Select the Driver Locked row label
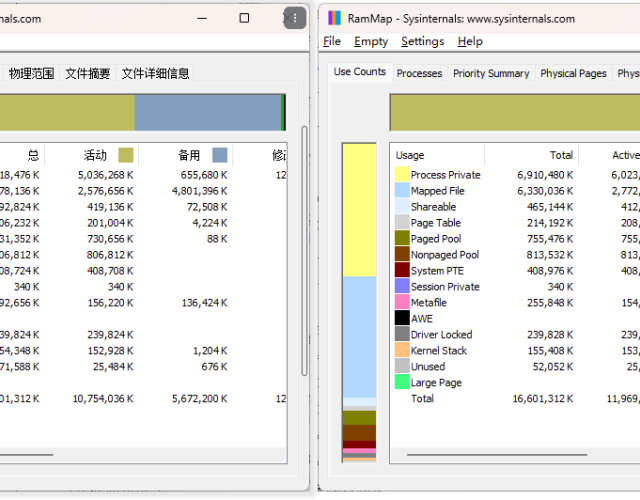The image size is (640, 500). (441, 334)
